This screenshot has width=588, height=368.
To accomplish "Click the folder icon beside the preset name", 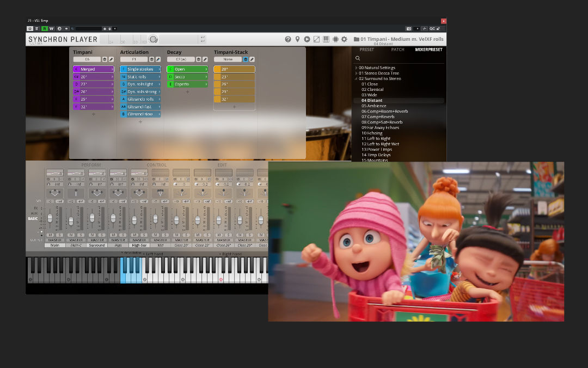I will 356,39.
